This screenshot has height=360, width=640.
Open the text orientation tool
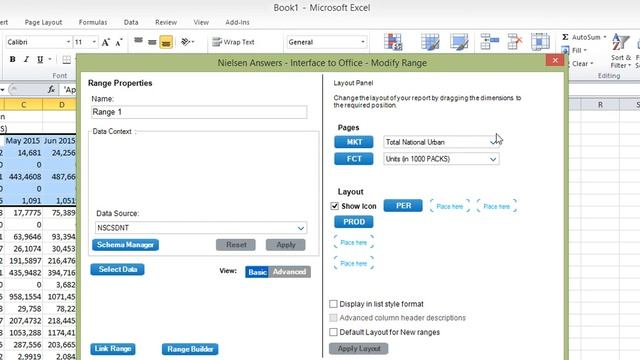[x=187, y=42]
